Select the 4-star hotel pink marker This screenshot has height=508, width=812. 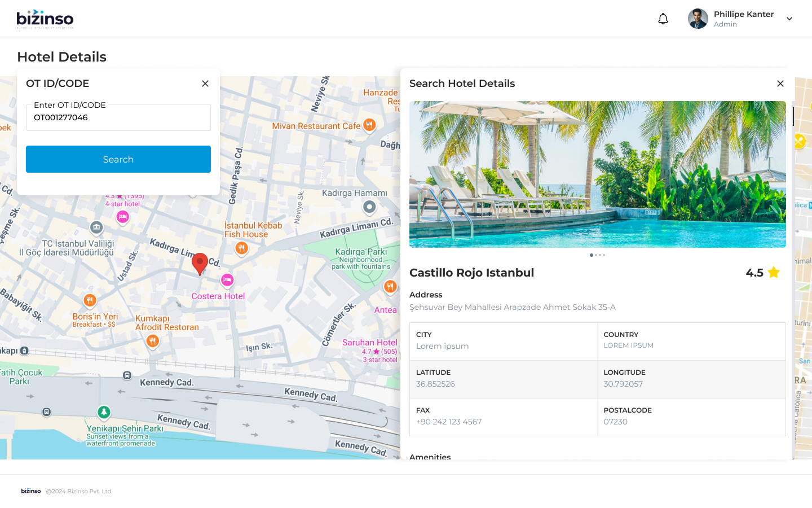(x=122, y=217)
